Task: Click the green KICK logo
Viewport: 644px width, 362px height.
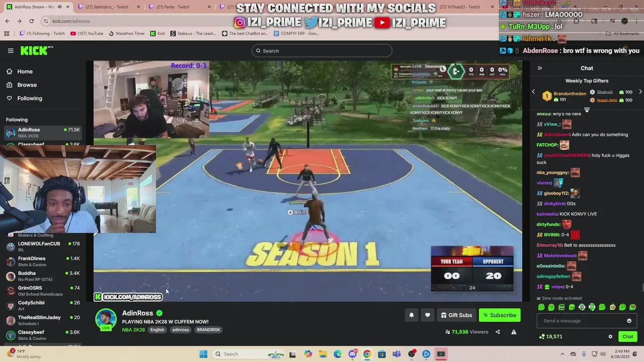Action: (36, 50)
